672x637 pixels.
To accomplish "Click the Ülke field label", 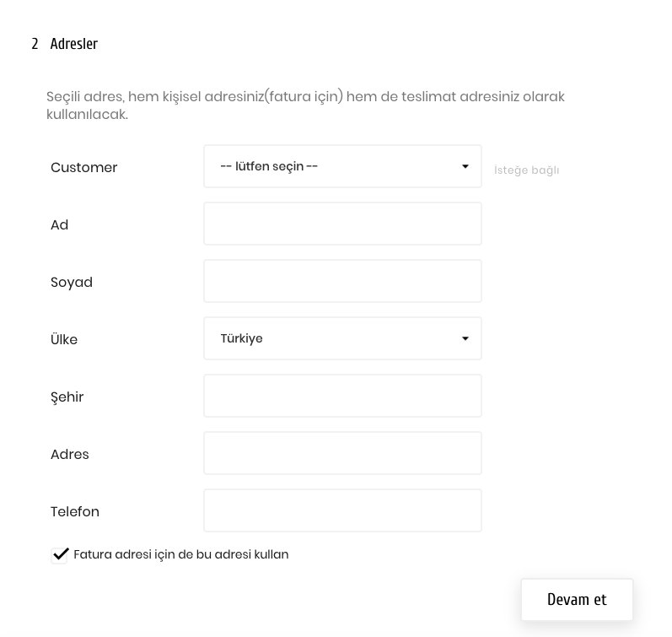I will click(x=64, y=339).
